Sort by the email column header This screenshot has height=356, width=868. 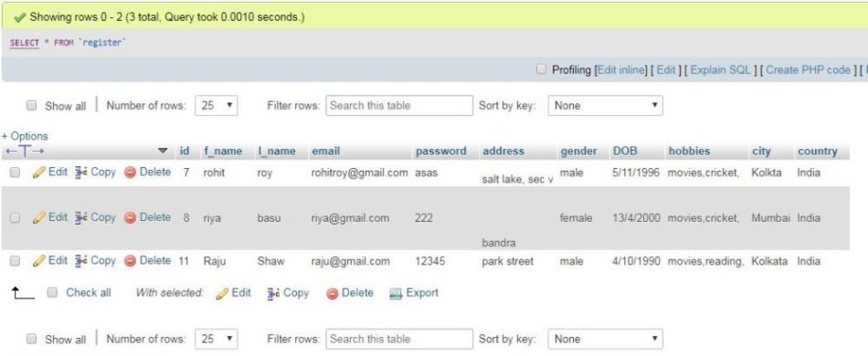pyautogui.click(x=326, y=151)
